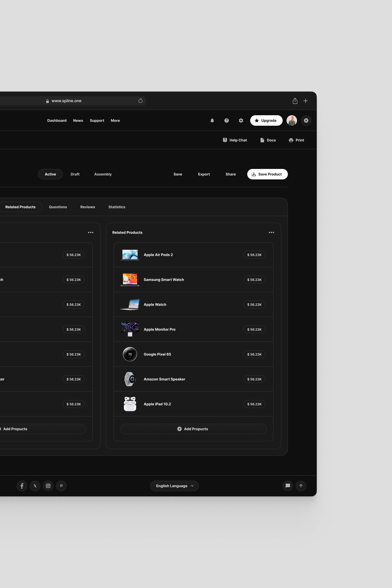The height and width of the screenshot is (588, 392).
Task: Open the Facebook social icon
Action: 22,486
